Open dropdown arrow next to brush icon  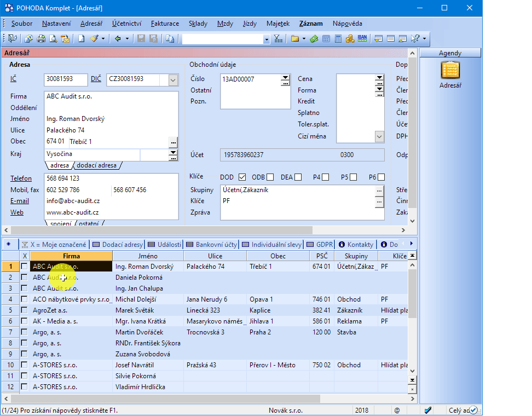coord(103,39)
